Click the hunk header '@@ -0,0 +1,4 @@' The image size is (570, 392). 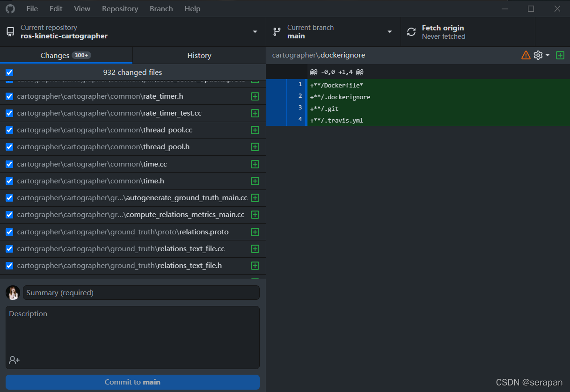click(x=336, y=72)
